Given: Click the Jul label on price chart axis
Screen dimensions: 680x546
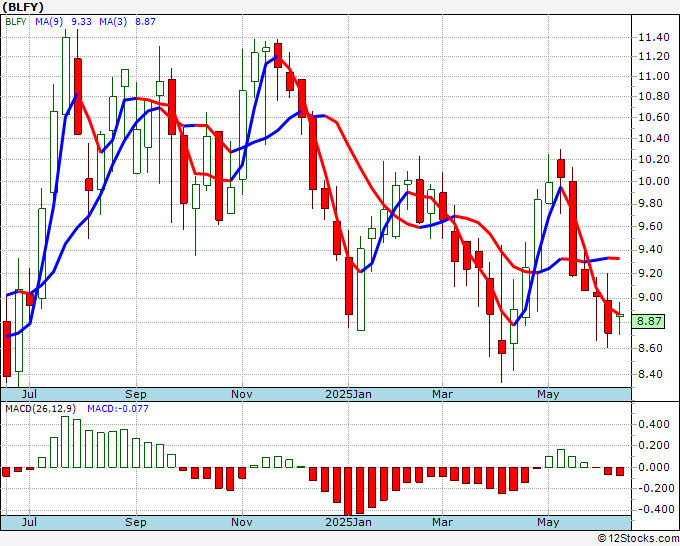Looking at the screenshot, I should 29,394.
